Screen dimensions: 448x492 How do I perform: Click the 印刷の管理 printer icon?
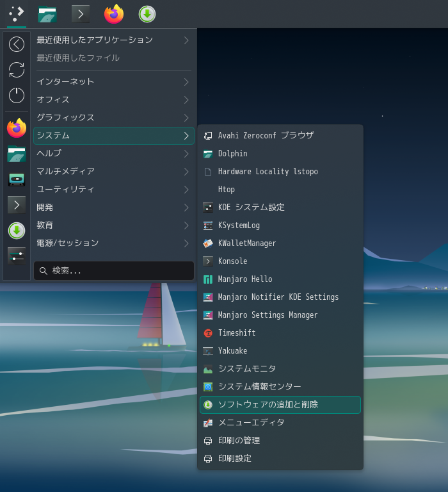click(208, 441)
